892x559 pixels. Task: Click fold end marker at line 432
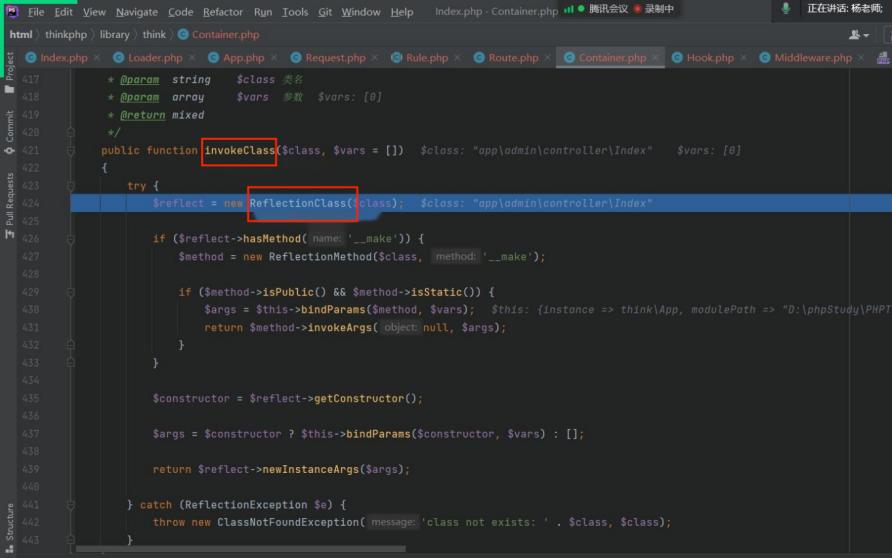click(71, 345)
